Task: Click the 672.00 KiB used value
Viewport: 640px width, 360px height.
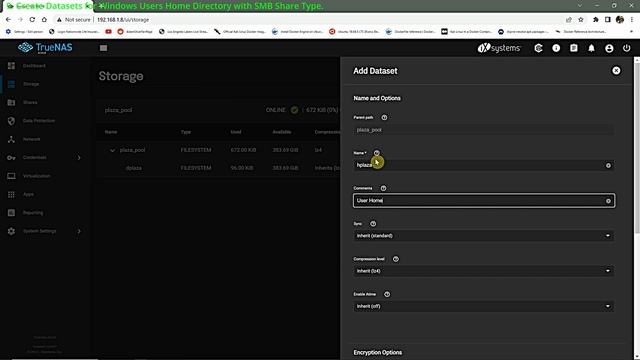Action: coord(243,150)
